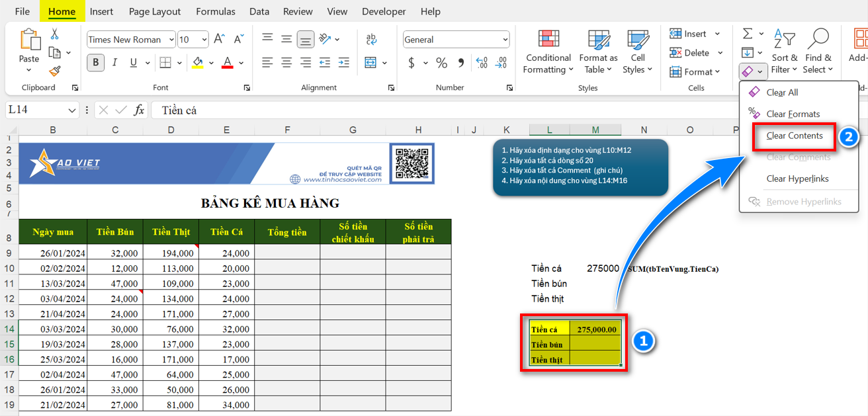Toggle Italic formatting
This screenshot has height=416, width=868.
coord(114,63)
